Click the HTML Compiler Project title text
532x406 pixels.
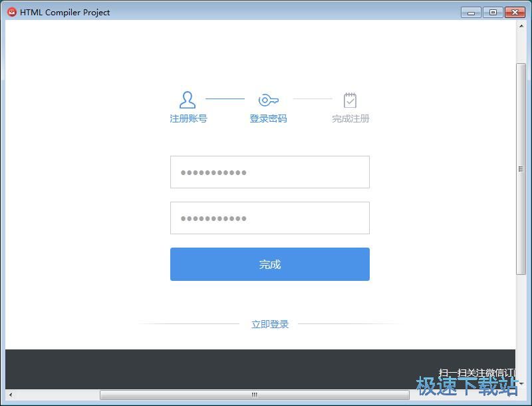tap(65, 13)
